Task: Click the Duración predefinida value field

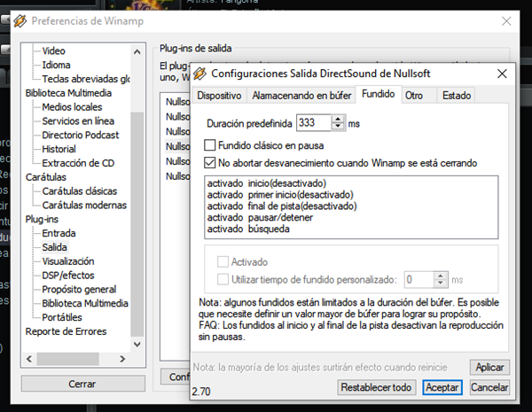Action: pos(314,123)
